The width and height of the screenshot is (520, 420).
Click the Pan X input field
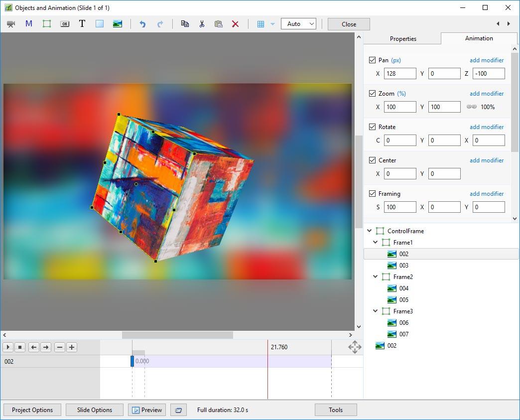pyautogui.click(x=400, y=74)
